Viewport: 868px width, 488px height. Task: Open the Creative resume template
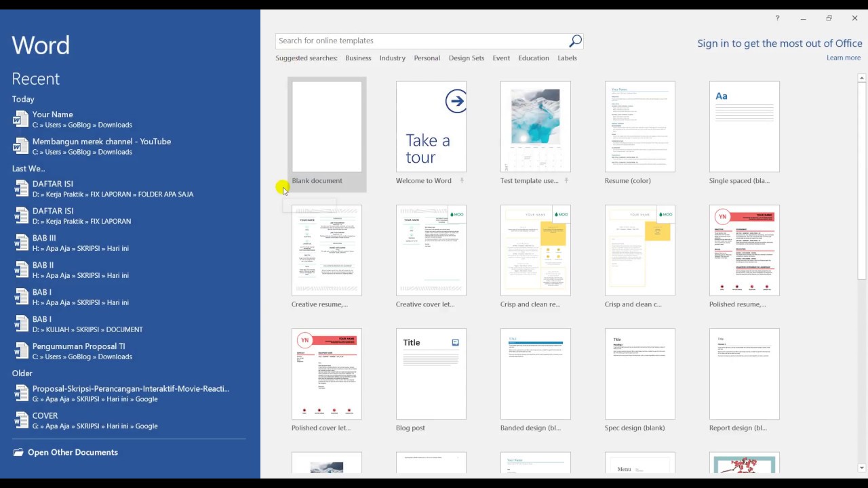pos(327,250)
